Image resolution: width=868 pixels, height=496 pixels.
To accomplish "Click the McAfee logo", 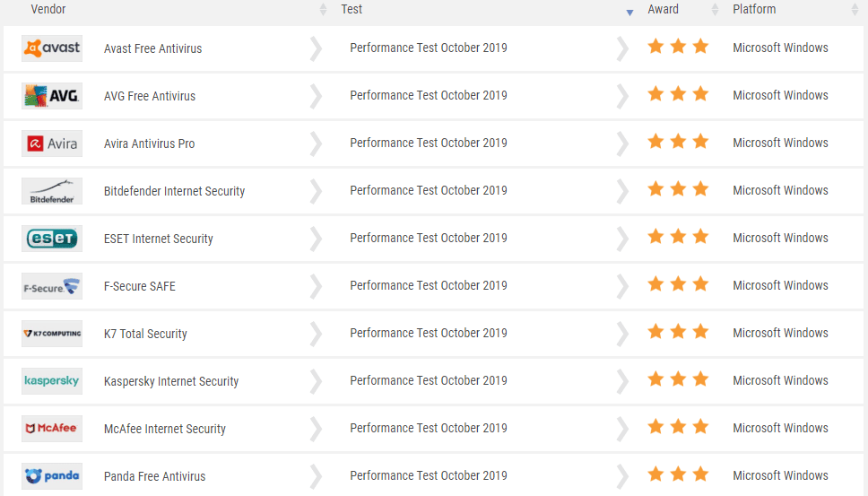I will (52, 429).
